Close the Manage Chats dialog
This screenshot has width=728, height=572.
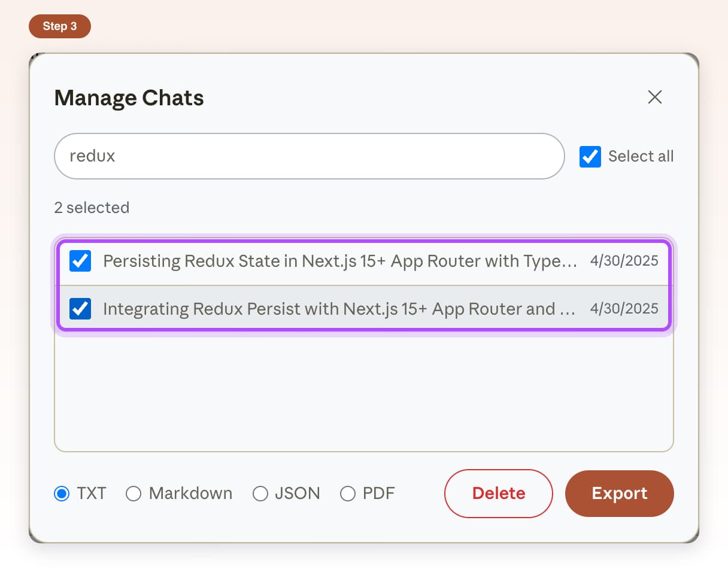pos(655,97)
